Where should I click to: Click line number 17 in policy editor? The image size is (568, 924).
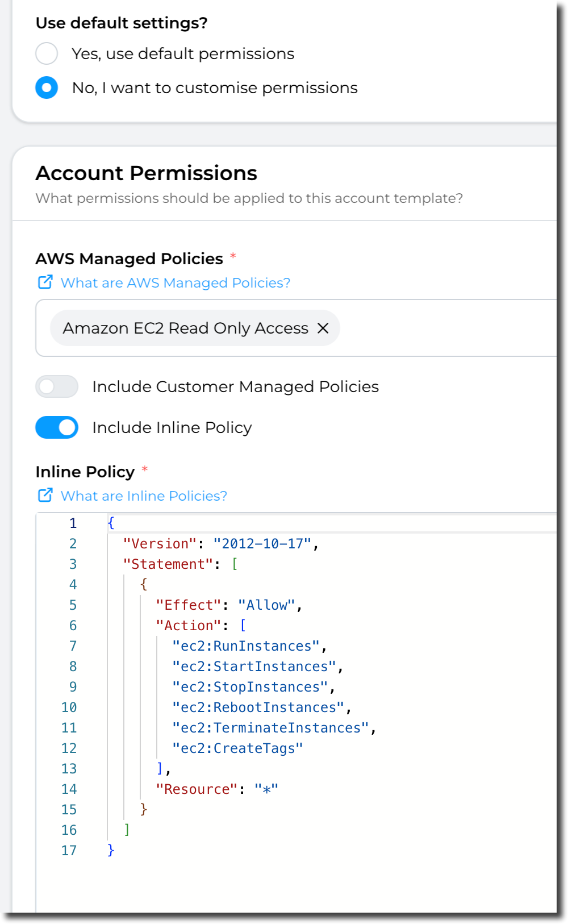click(69, 851)
